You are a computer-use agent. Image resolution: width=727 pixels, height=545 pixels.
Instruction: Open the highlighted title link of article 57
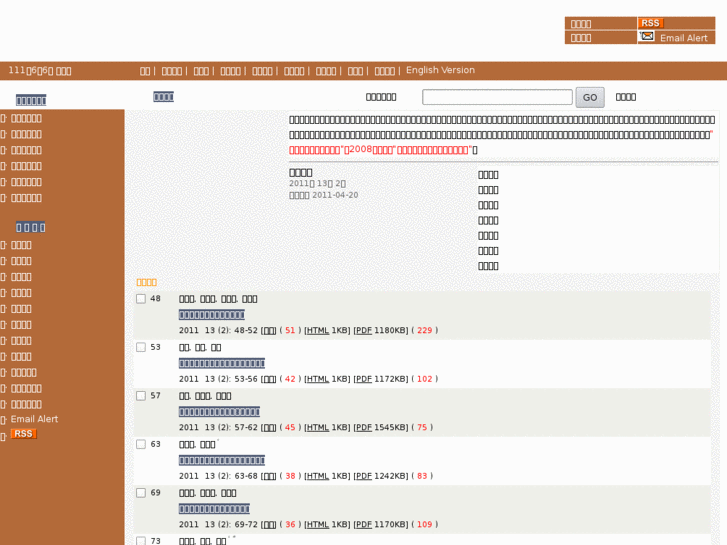tap(219, 412)
